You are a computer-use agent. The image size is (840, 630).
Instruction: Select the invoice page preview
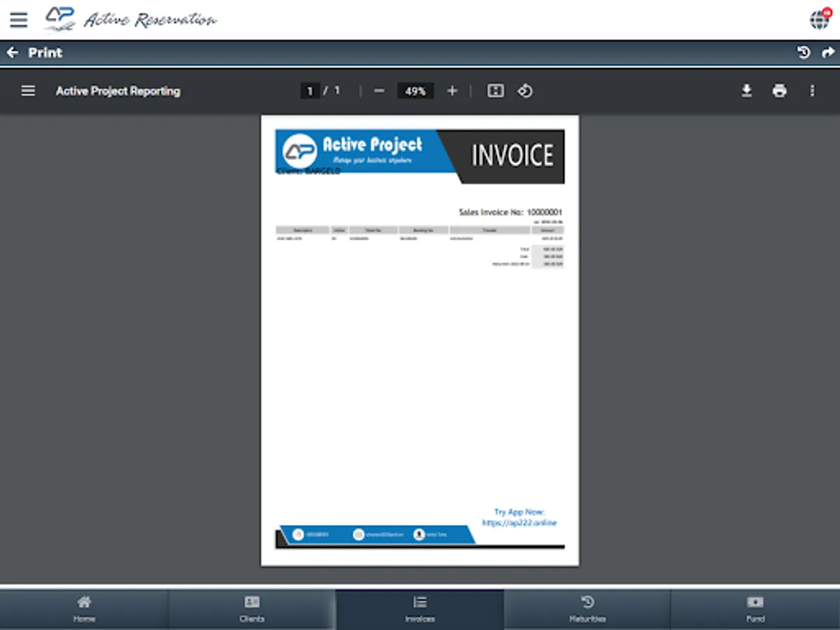[x=420, y=339]
